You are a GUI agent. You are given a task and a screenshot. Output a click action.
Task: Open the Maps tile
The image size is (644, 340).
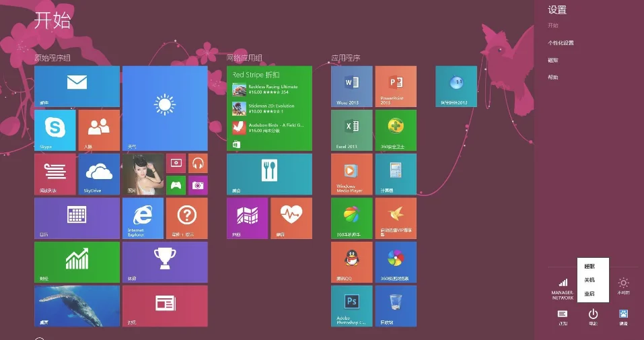tap(247, 218)
